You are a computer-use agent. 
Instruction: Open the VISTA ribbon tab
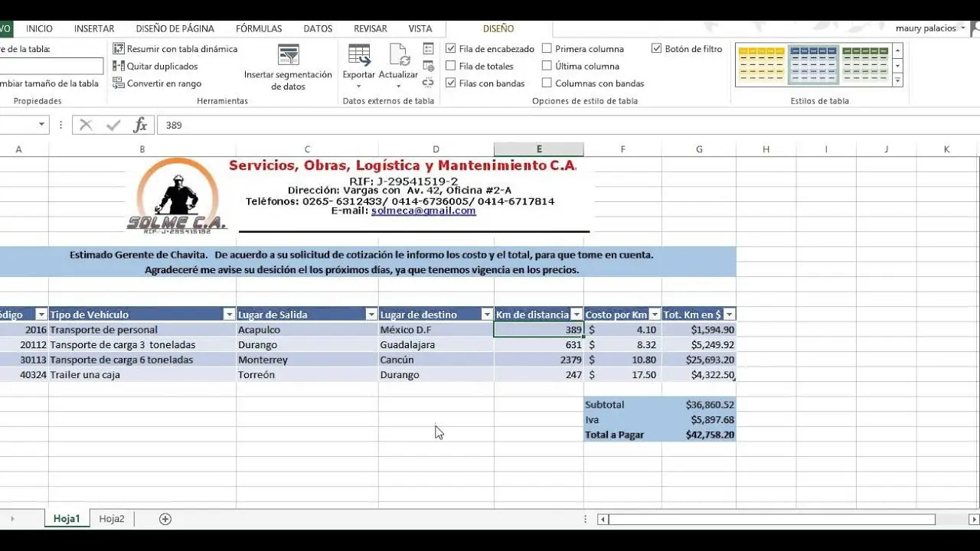tap(420, 28)
